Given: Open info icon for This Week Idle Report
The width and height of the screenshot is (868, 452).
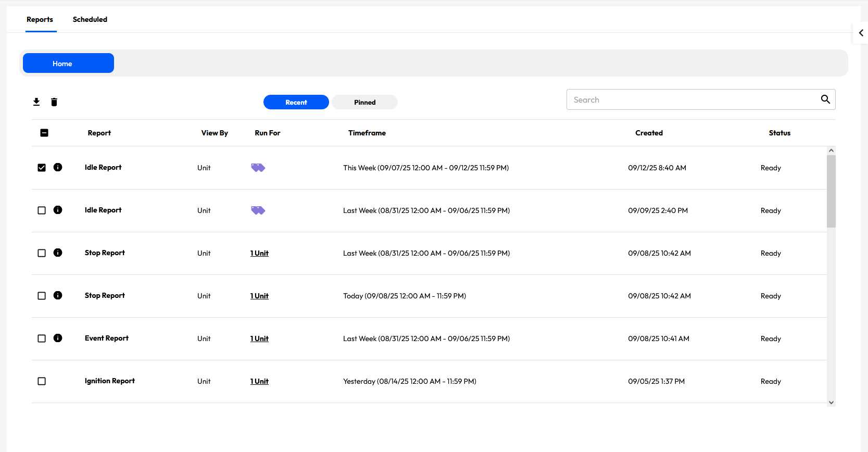Looking at the screenshot, I should coord(58,167).
